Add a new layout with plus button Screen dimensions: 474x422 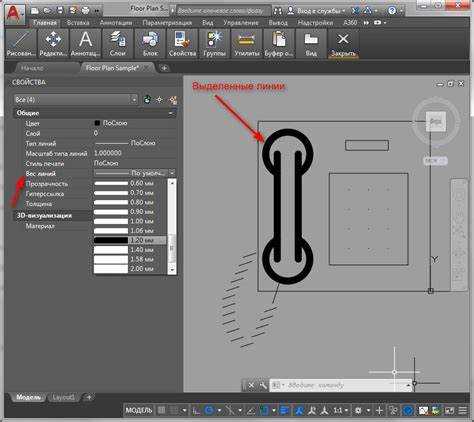pyautogui.click(x=88, y=397)
